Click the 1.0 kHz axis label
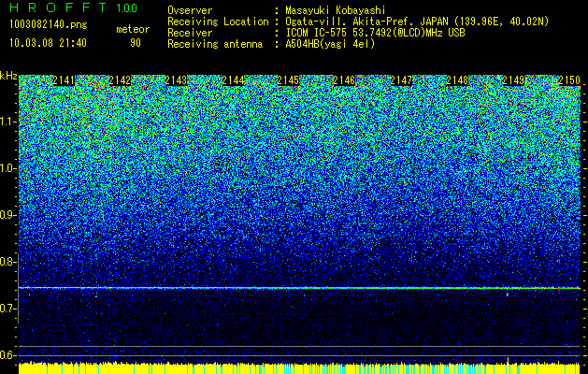Viewport: 588px width, 374px height. pos(7,169)
